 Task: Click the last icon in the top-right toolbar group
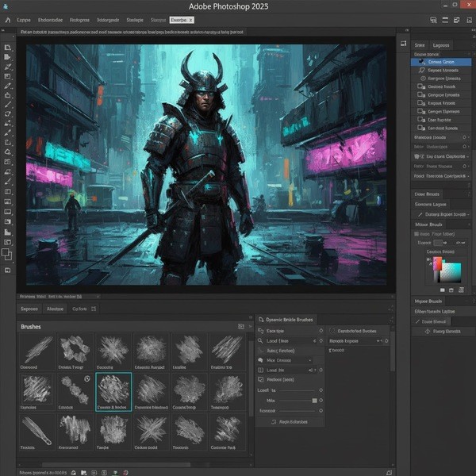tap(469, 20)
